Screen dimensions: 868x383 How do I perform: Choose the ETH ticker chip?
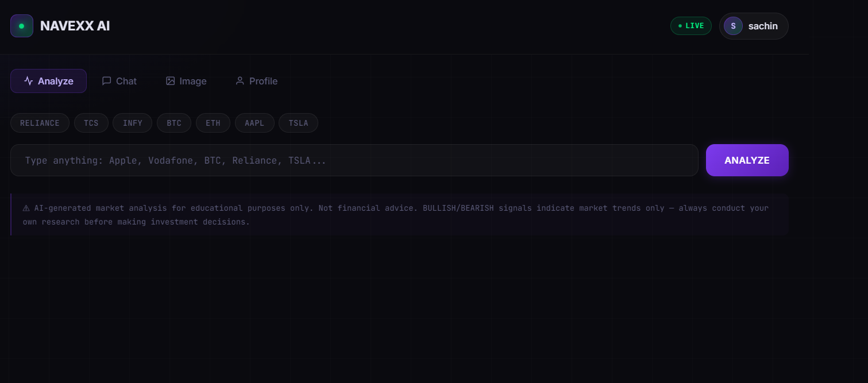point(213,123)
